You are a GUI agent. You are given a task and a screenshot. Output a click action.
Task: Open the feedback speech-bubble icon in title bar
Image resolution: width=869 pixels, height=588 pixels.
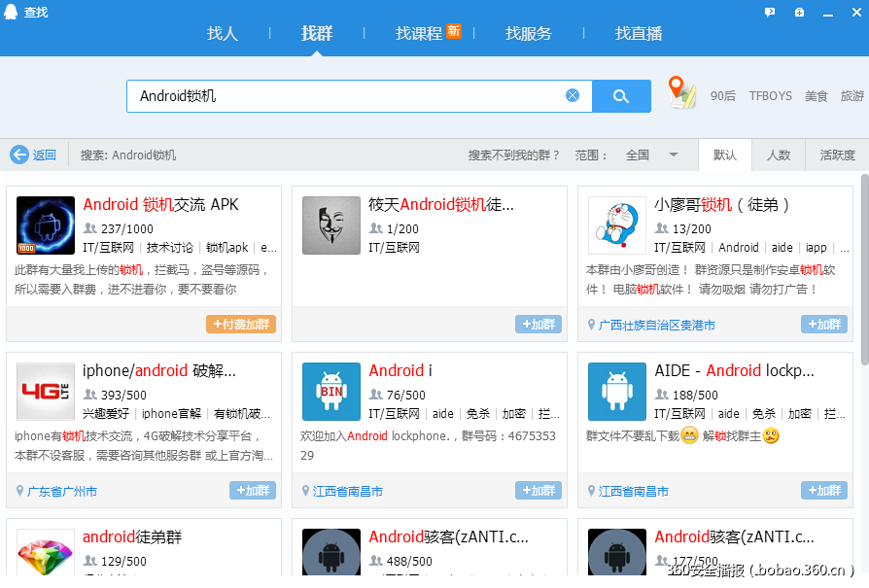click(x=770, y=11)
